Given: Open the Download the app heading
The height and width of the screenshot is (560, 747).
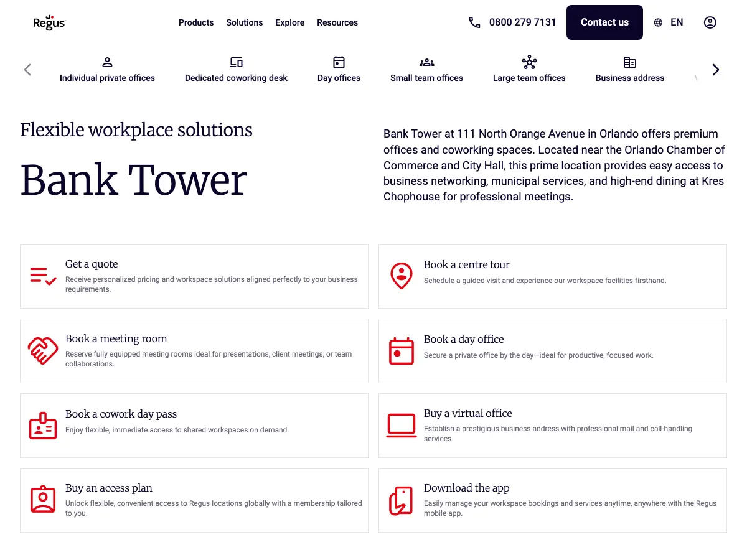Looking at the screenshot, I should click(467, 488).
